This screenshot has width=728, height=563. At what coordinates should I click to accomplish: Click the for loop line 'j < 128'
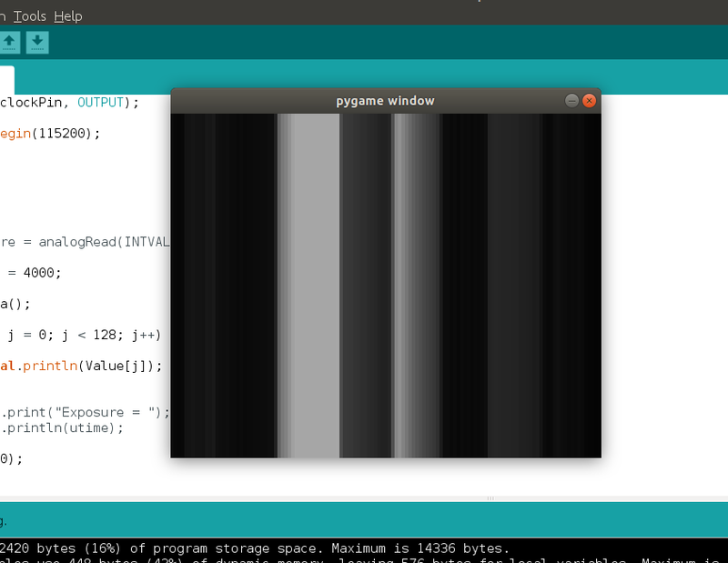click(x=82, y=335)
